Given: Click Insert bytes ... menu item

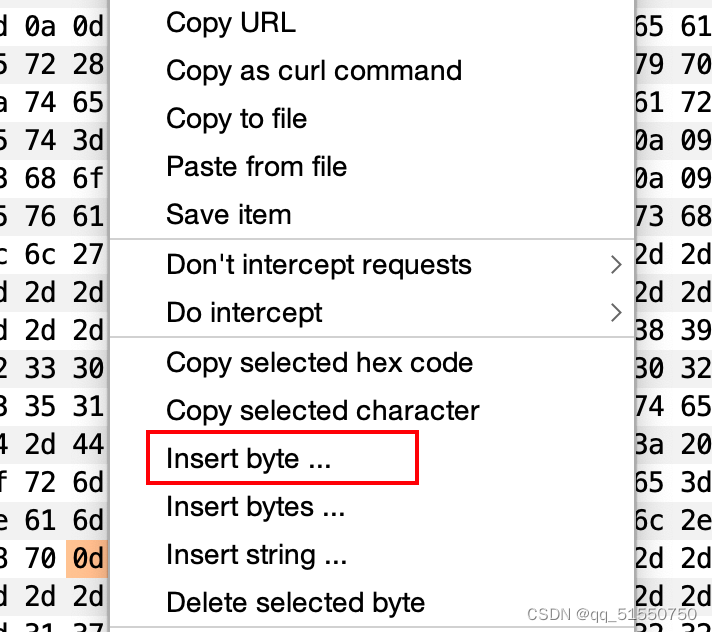Looking at the screenshot, I should pyautogui.click(x=255, y=507).
